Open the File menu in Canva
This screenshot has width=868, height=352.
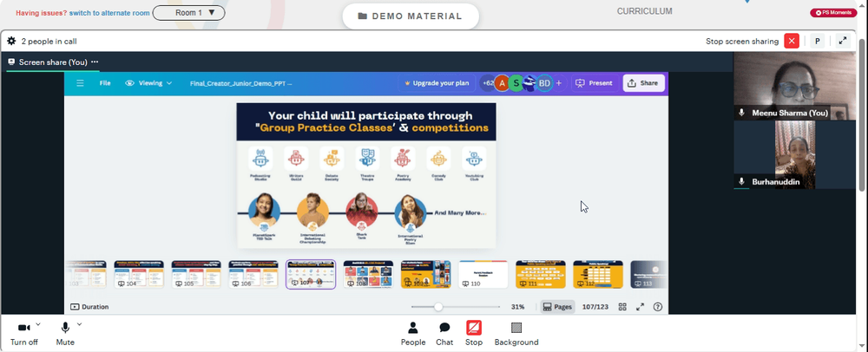[105, 83]
